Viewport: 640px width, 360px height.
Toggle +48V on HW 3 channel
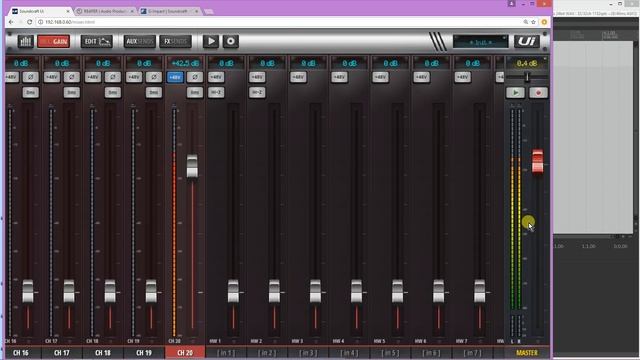tap(298, 77)
